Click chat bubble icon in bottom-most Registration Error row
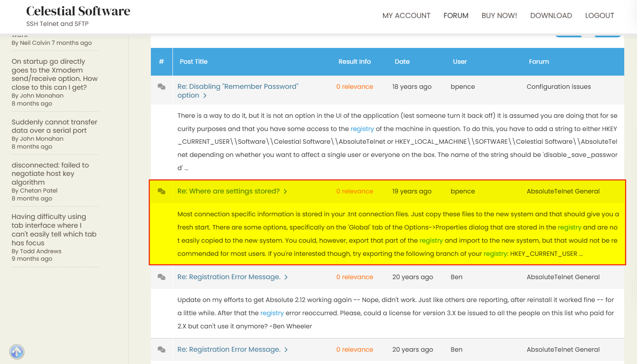The height and width of the screenshot is (364, 637). point(161,349)
